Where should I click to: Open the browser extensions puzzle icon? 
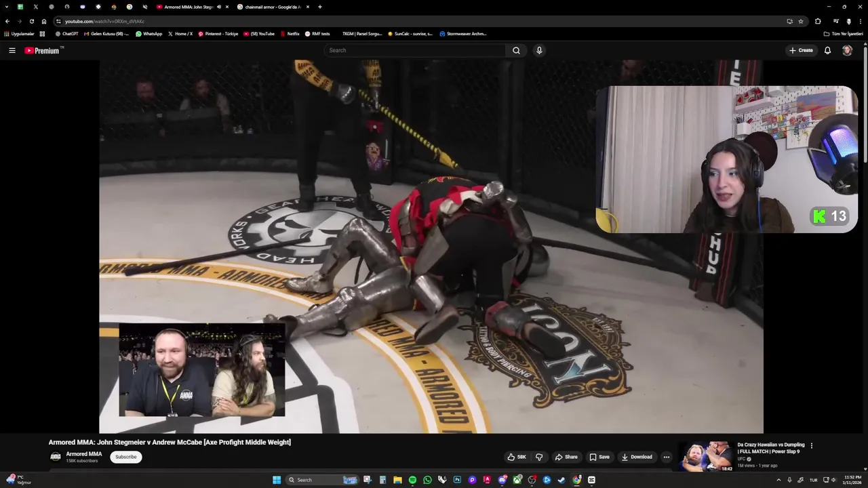tap(818, 21)
